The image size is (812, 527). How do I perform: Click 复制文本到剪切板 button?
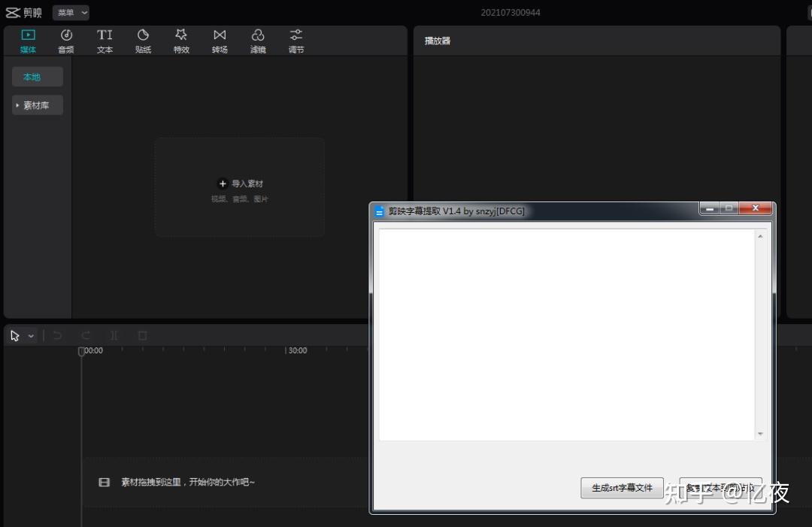tap(720, 488)
